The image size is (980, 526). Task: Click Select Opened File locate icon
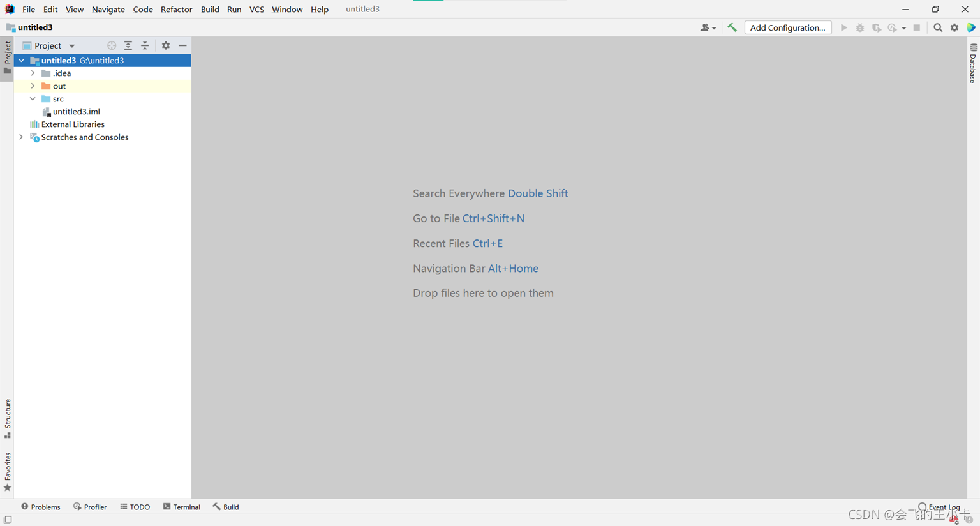(112, 45)
